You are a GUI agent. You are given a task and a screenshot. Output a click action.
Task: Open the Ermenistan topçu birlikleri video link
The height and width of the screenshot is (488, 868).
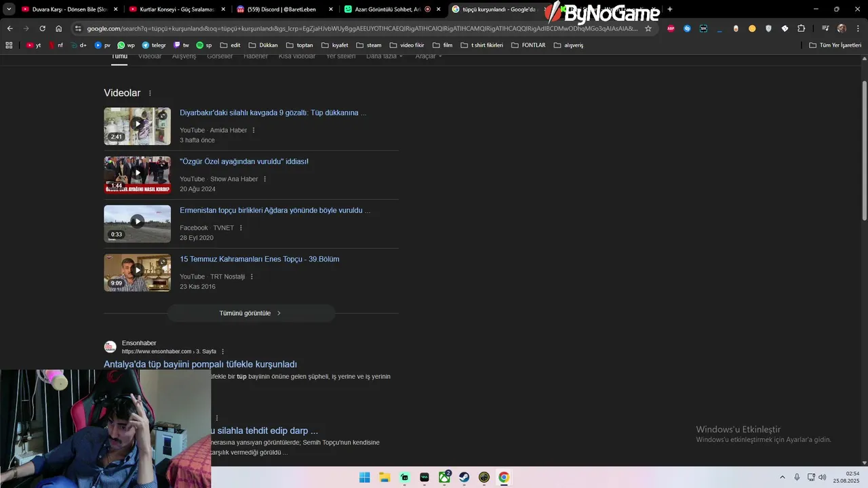[x=275, y=211]
